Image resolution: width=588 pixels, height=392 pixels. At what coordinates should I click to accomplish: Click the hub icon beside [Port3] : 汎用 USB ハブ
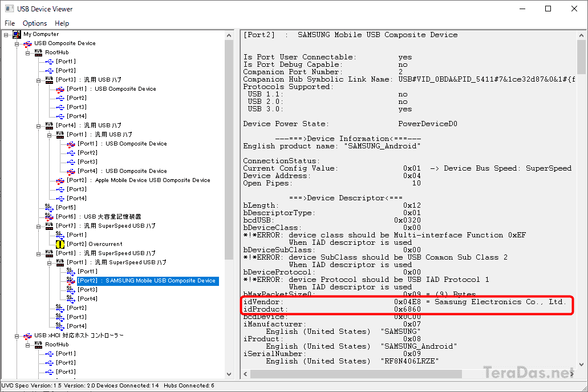[49, 80]
